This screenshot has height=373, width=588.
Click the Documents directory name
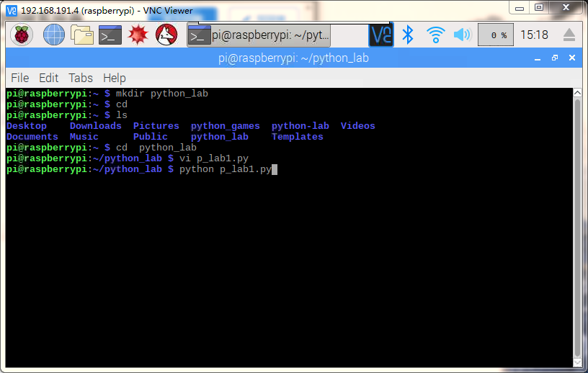click(32, 137)
